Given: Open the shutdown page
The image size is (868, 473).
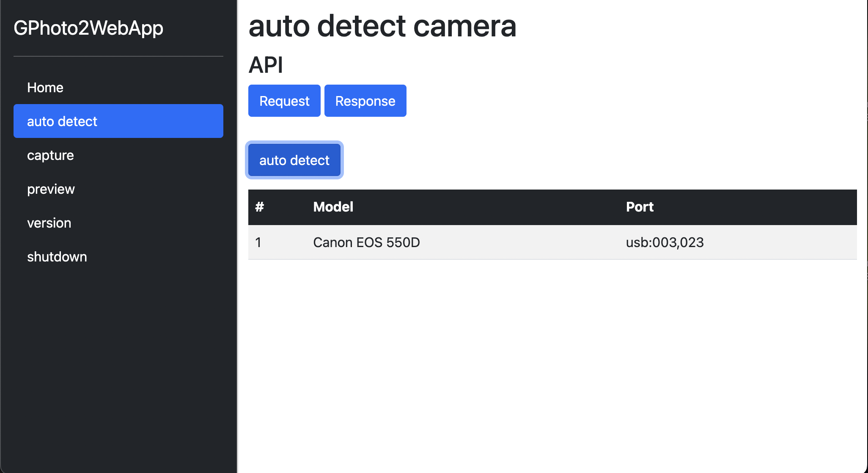Looking at the screenshot, I should coord(118,256).
